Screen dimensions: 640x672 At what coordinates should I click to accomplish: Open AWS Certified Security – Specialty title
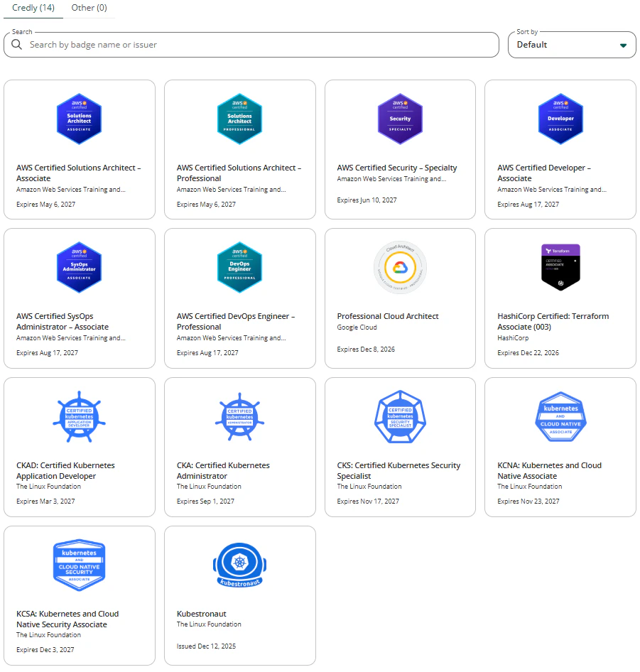397,168
